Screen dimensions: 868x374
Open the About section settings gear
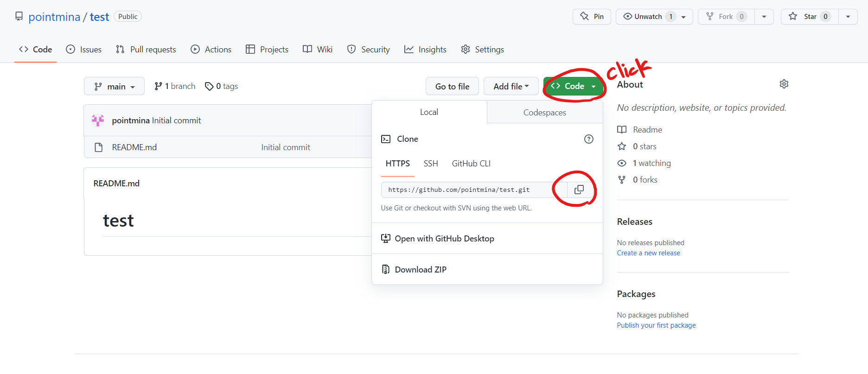click(784, 84)
